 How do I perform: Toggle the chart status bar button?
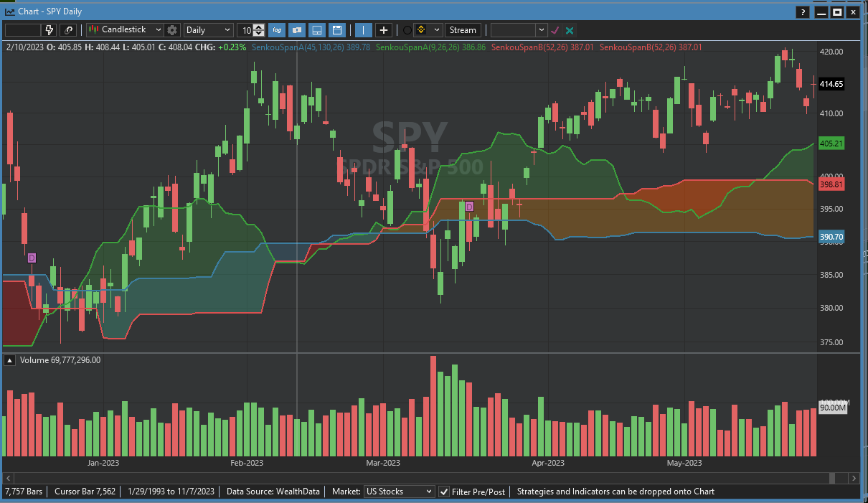337,30
